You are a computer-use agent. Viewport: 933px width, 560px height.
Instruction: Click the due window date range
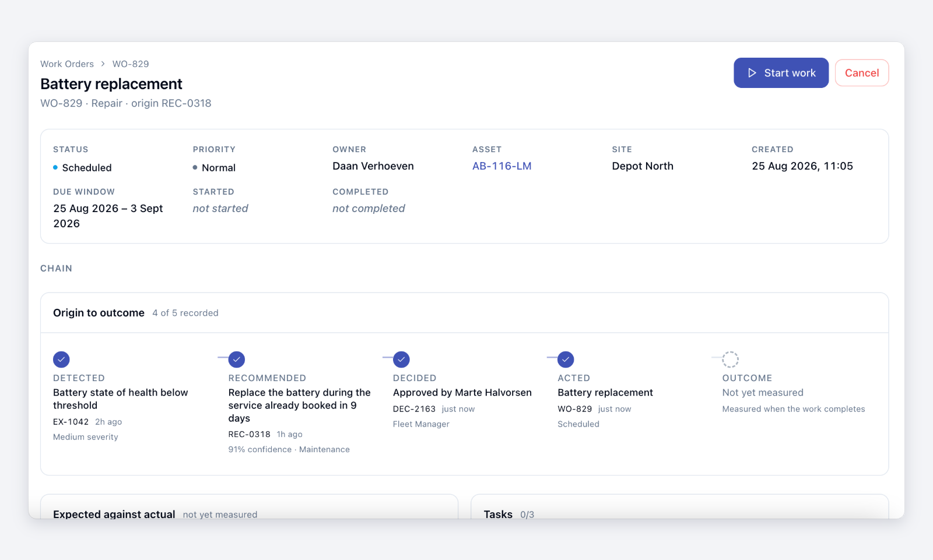point(108,216)
